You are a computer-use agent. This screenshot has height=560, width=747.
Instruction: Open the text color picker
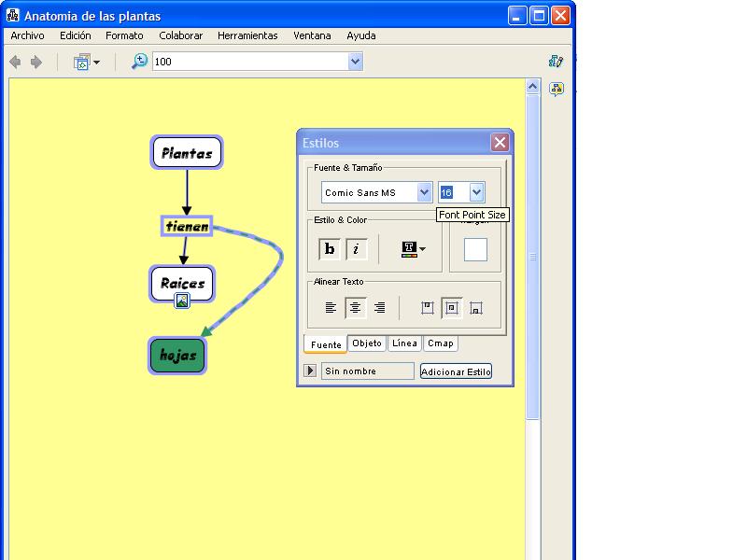tap(413, 249)
